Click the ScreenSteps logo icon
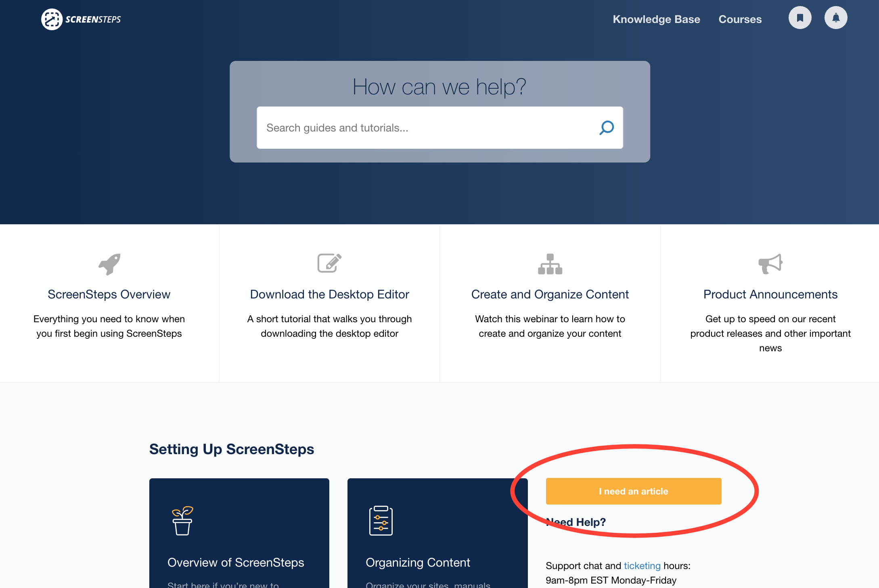879x588 pixels. 52,19
